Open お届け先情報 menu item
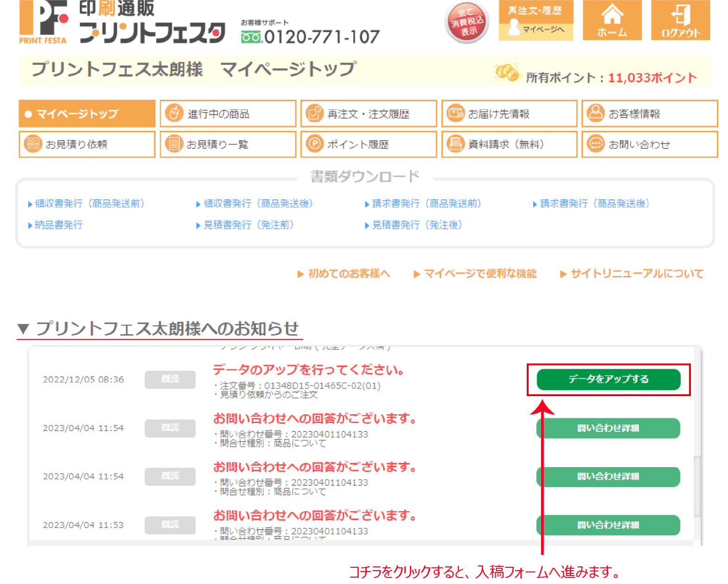 tap(509, 114)
